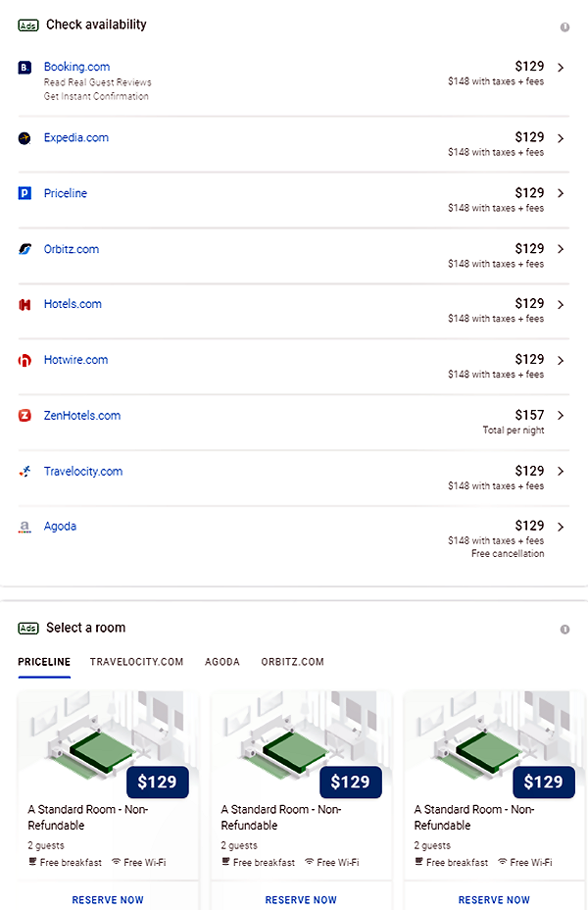Click RESERVE NOW on the first room card
The height and width of the screenshot is (910, 588).
pos(108,900)
